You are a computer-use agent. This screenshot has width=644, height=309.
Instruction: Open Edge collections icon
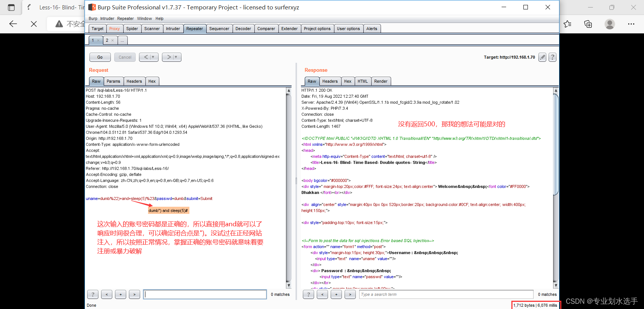click(588, 24)
